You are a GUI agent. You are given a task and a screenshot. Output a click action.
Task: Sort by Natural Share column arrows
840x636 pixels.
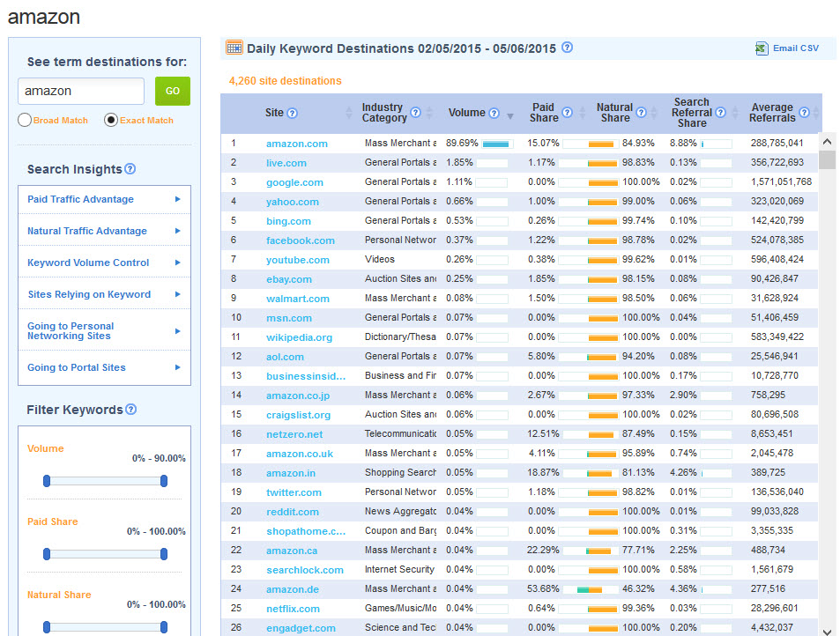[654, 113]
